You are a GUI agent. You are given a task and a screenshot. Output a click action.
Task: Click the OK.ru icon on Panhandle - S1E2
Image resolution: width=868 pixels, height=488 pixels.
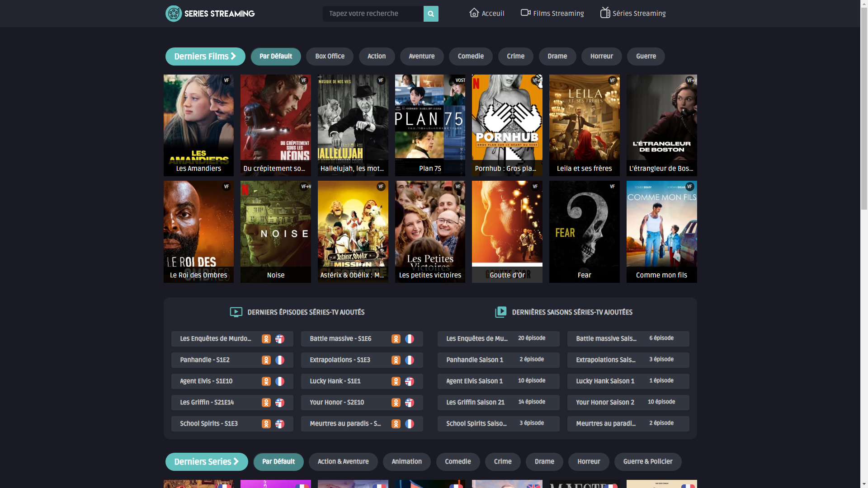(x=266, y=360)
